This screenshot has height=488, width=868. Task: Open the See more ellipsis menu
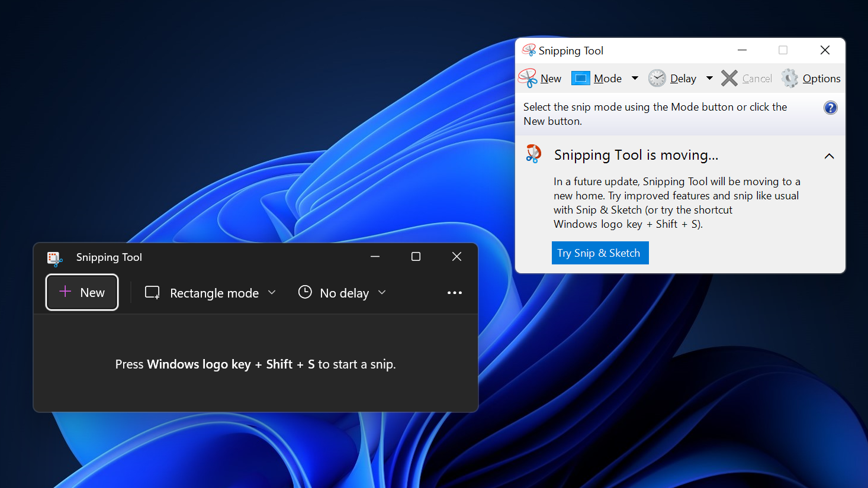pyautogui.click(x=454, y=292)
